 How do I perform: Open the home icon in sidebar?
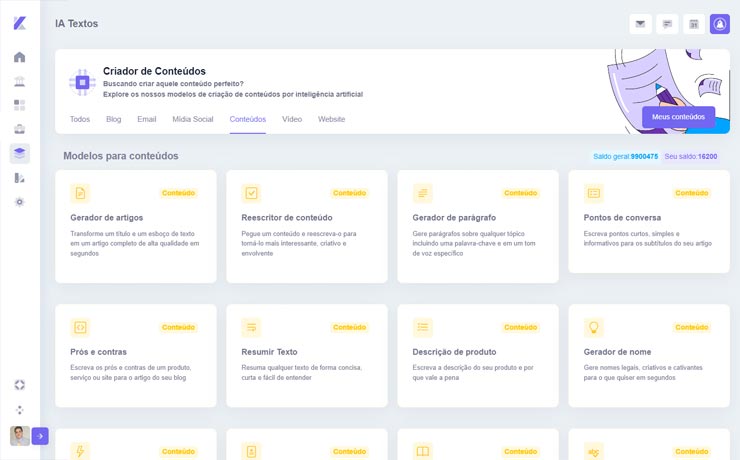click(20, 57)
